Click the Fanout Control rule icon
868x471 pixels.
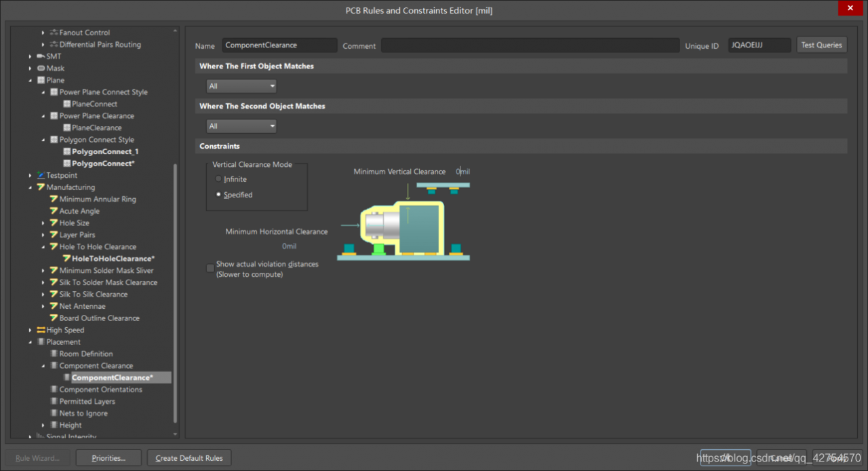(54, 33)
